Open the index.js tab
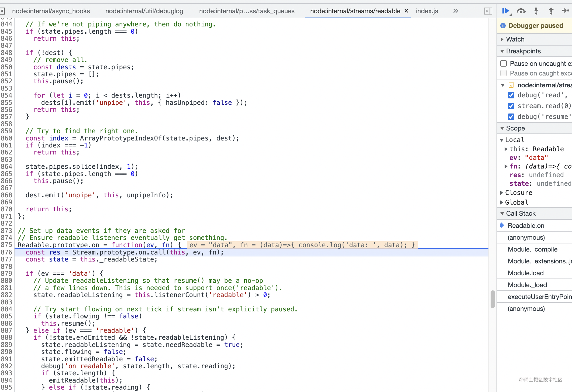The image size is (572, 392). point(427,11)
